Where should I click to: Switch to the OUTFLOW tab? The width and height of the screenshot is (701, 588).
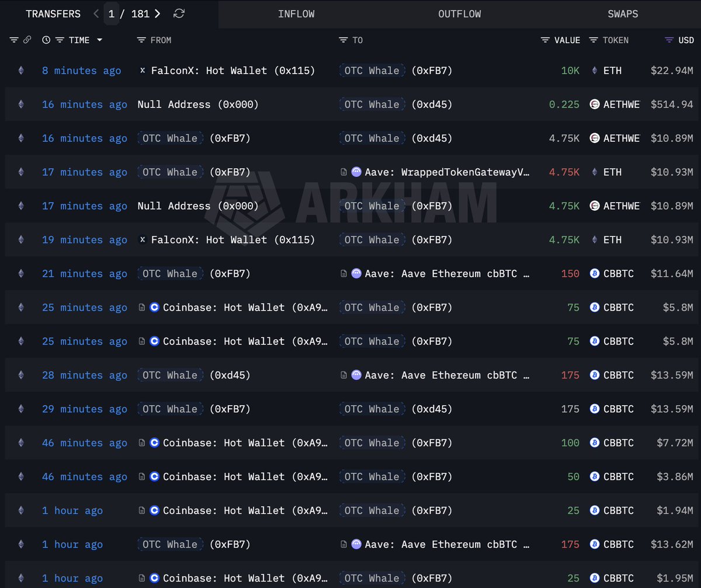point(460,14)
